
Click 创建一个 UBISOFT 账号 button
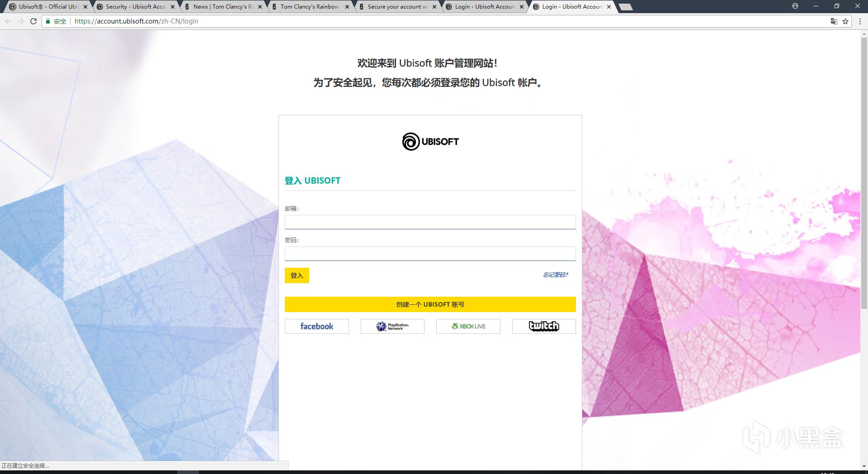430,304
